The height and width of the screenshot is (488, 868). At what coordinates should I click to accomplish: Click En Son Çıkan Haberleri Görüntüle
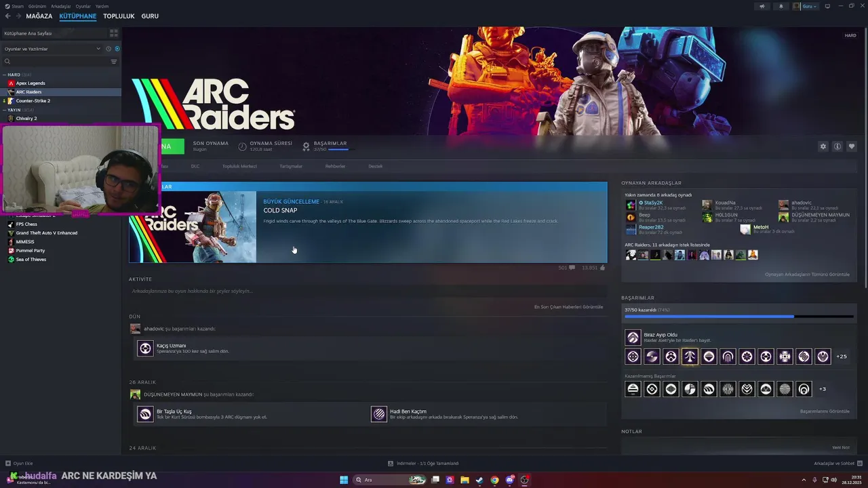[568, 307]
